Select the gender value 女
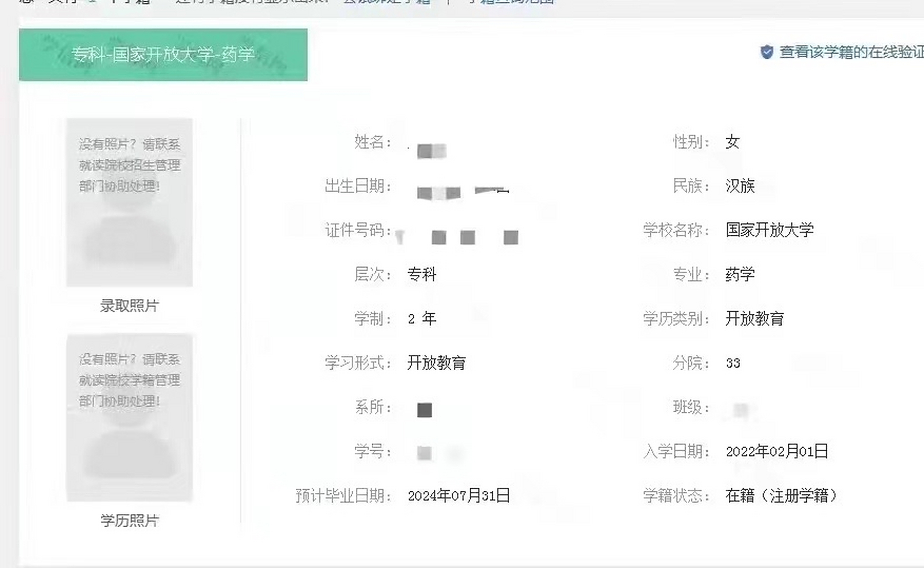 click(732, 142)
